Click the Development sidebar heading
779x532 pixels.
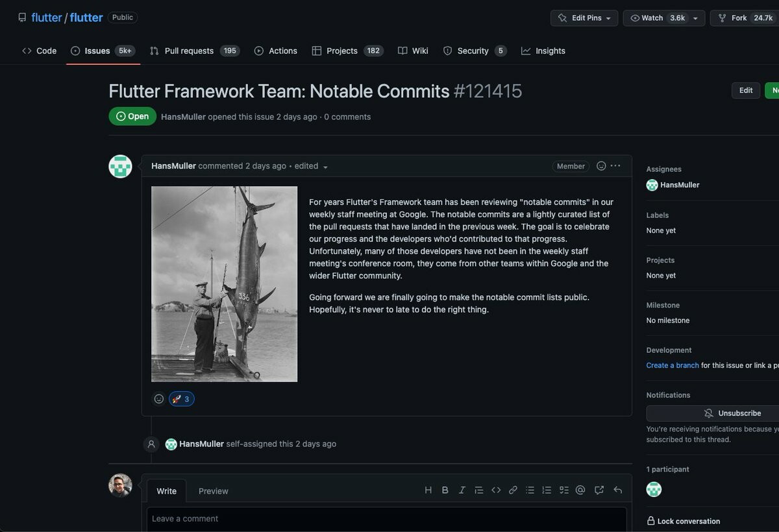669,350
